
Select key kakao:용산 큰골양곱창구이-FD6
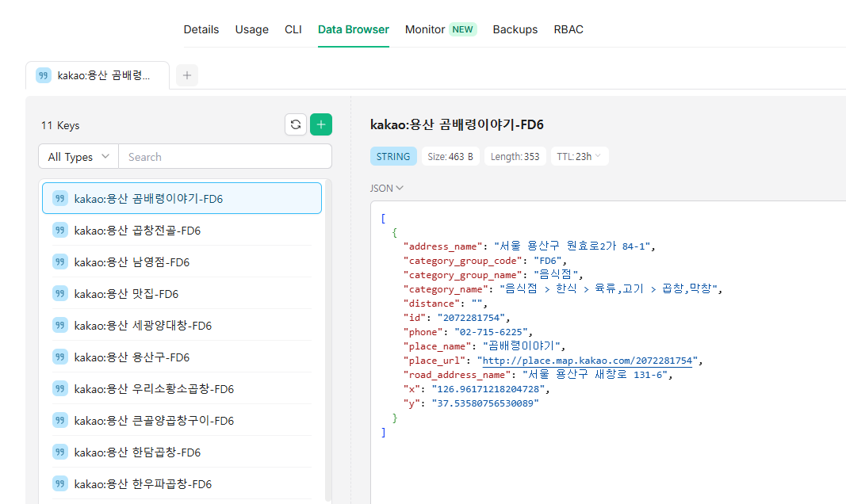182,421
